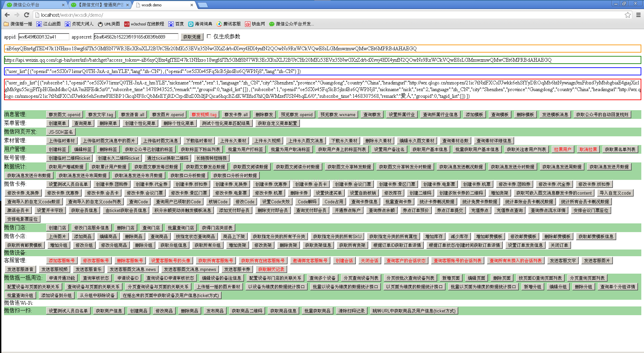The height and width of the screenshot is (353, 644).
Task: Open a new browser tab
Action: pyautogui.click(x=203, y=5)
